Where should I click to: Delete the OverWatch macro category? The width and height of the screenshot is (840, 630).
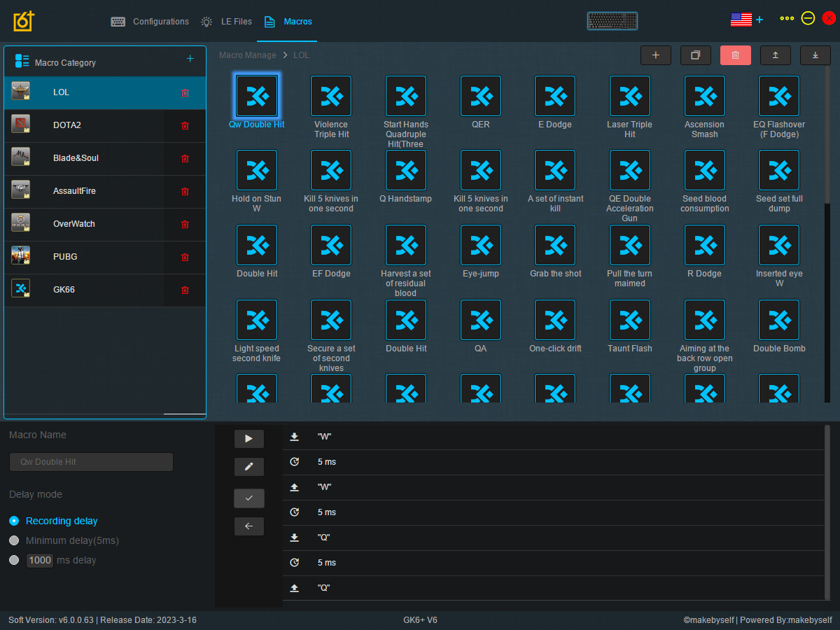coord(185,224)
